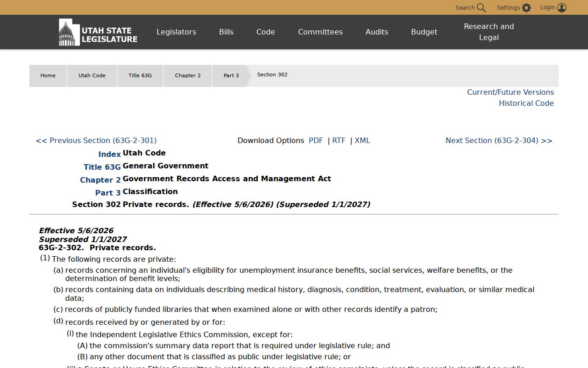Open the Audits menu
Viewport: 588px width, 368px height.
377,32
